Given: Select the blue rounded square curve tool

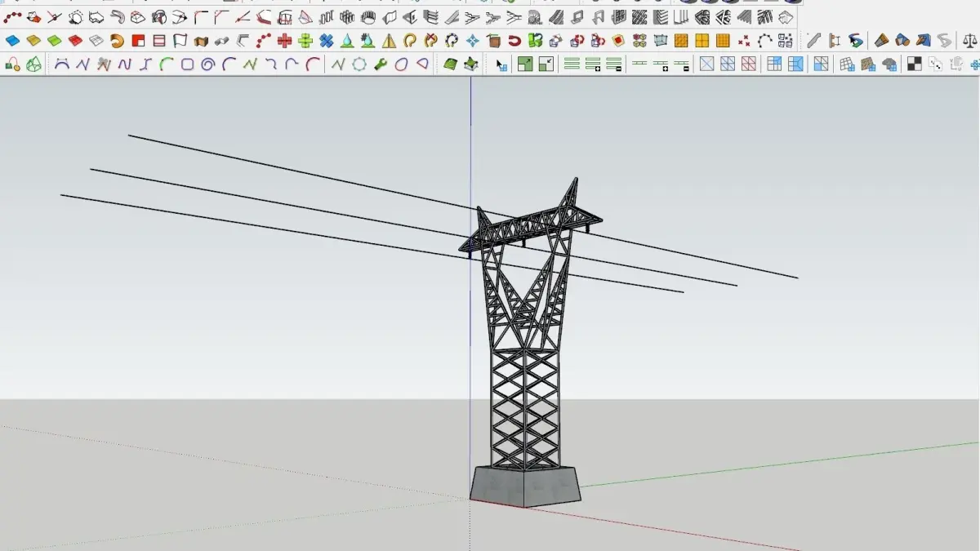Looking at the screenshot, I should pos(187,64).
